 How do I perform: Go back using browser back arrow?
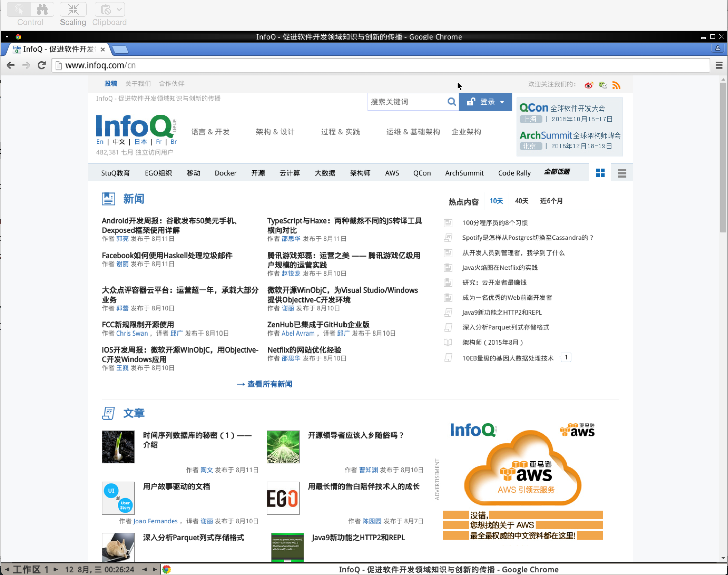point(11,65)
